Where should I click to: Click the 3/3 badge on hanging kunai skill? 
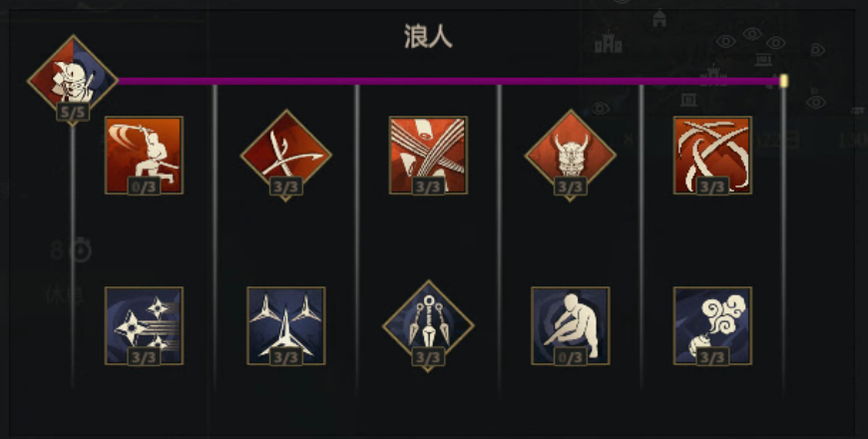(428, 357)
